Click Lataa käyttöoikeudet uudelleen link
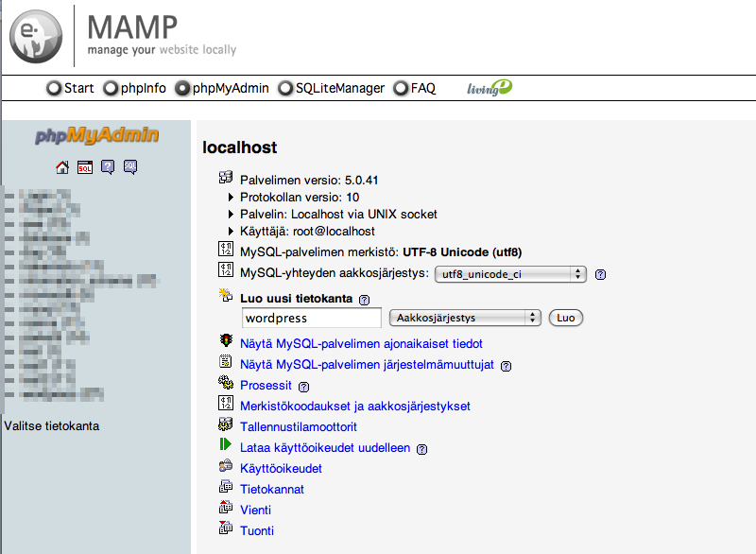 point(325,447)
